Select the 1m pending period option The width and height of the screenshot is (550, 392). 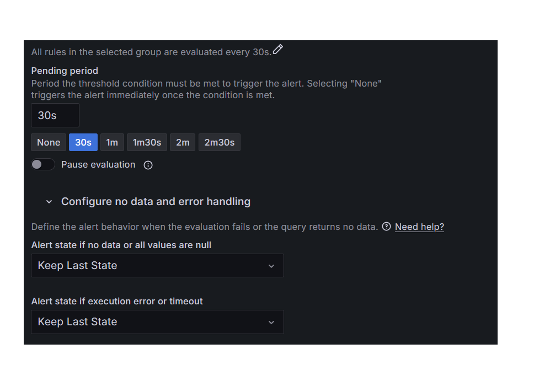(112, 142)
